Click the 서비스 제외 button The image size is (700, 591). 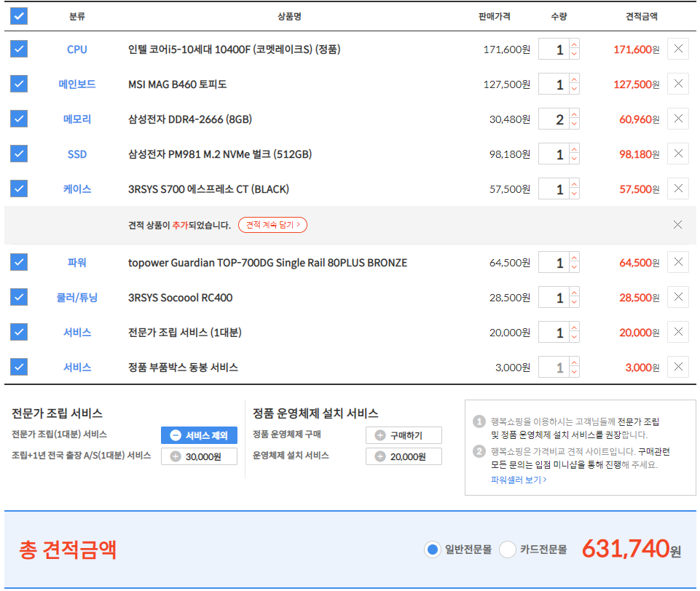pyautogui.click(x=199, y=435)
